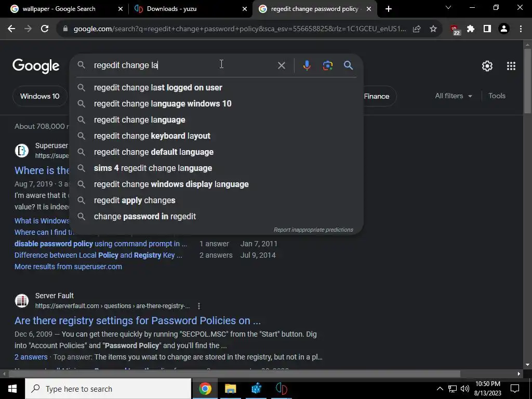Choose suggestion 'regedit change language windows 10'
Screen dimensions: 532x399
click(x=217, y=104)
